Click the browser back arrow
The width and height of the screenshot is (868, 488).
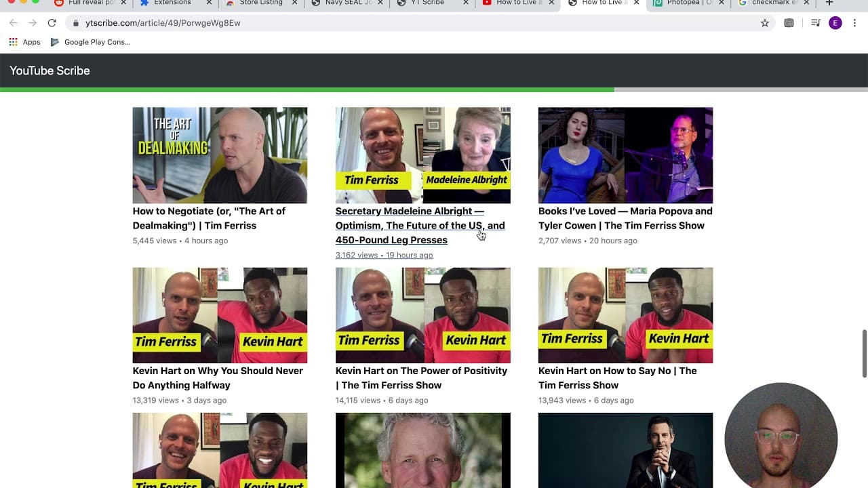click(13, 23)
